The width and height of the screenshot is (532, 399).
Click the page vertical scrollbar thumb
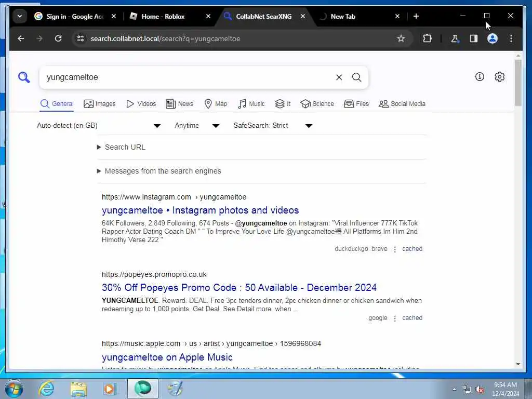518,83
